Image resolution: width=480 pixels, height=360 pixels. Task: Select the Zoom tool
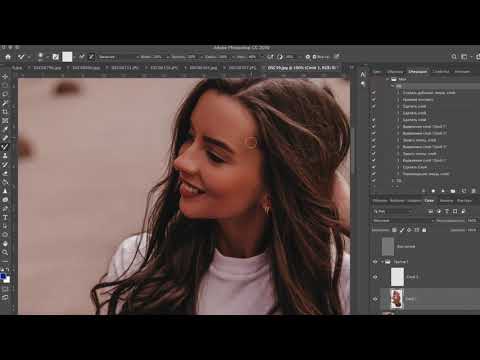click(x=5, y=252)
